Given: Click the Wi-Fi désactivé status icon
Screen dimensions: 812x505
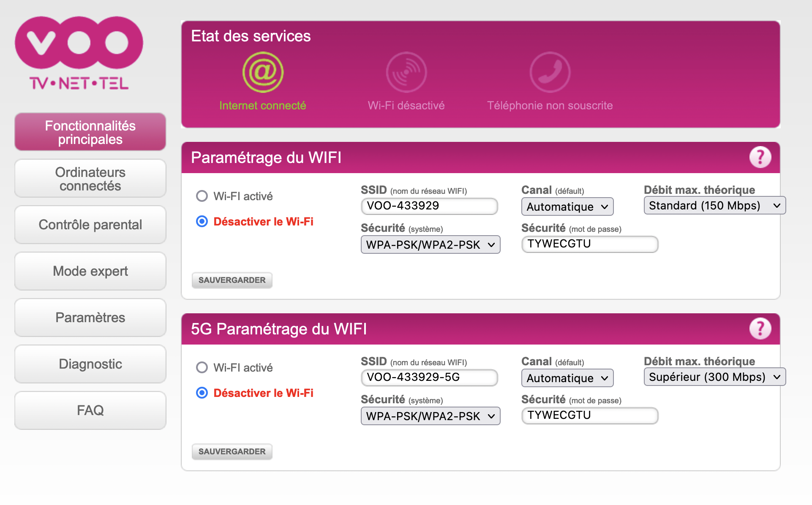Looking at the screenshot, I should click(x=406, y=72).
